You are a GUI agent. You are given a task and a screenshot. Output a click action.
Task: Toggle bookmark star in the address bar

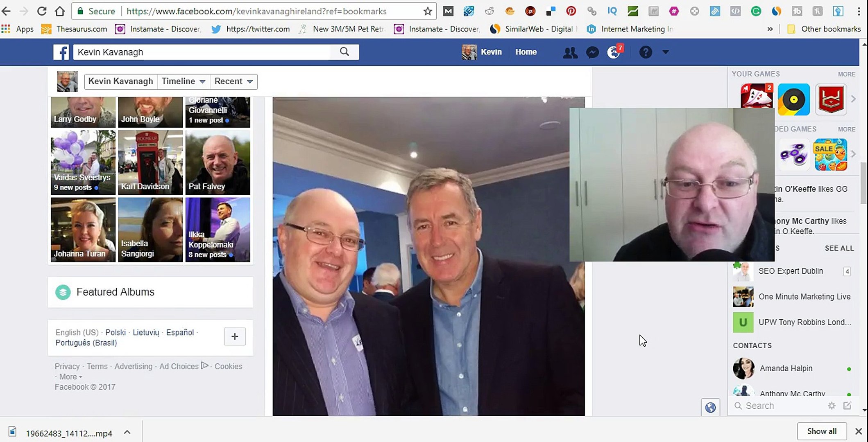click(x=427, y=11)
